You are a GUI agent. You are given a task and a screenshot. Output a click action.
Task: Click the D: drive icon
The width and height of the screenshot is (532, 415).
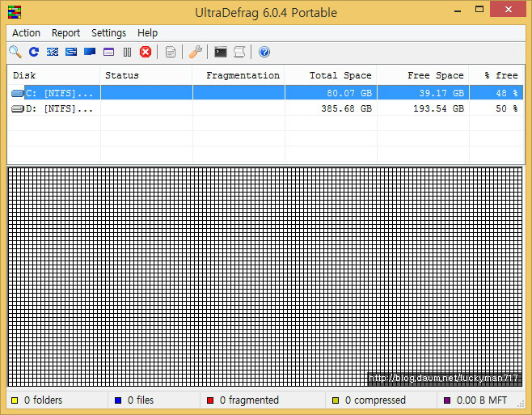[x=17, y=108]
